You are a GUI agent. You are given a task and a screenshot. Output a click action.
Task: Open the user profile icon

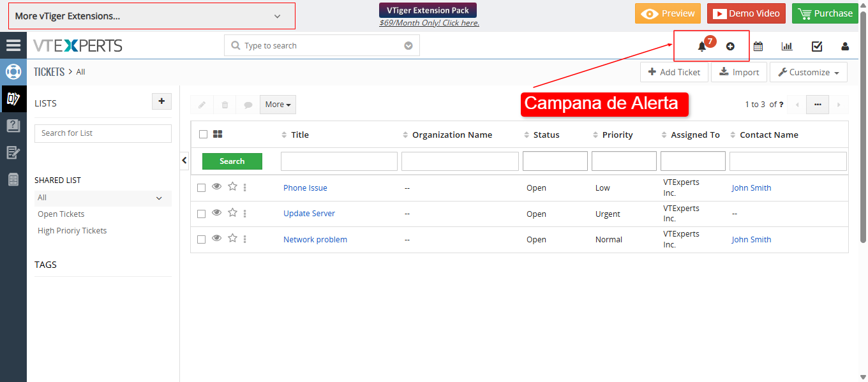845,46
